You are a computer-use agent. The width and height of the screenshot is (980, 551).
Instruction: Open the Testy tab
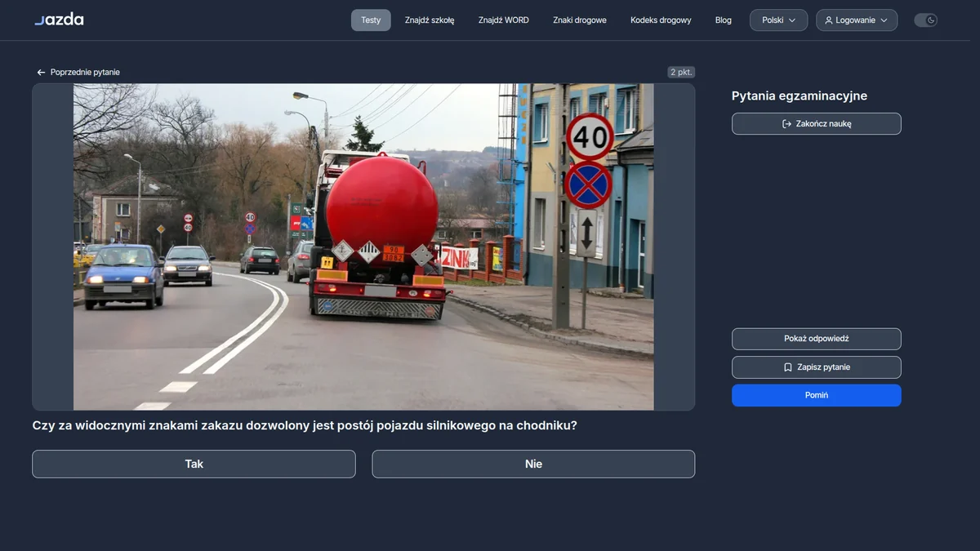[x=371, y=20]
